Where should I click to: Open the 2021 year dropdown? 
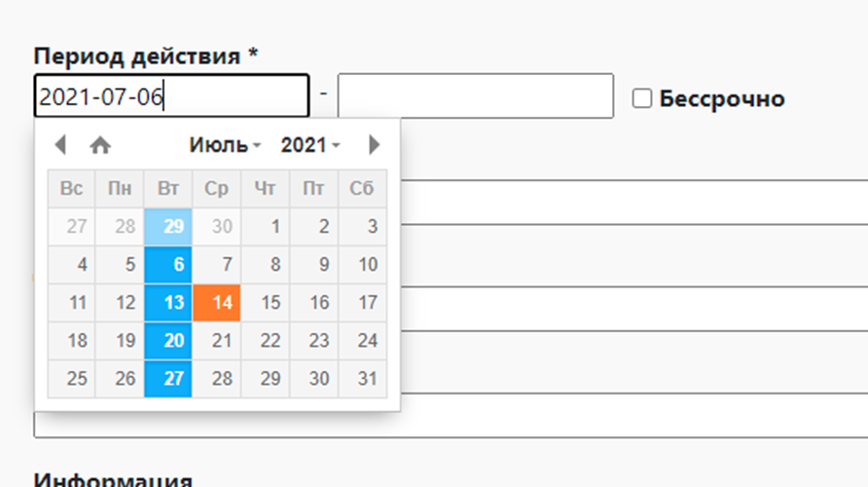(310, 145)
